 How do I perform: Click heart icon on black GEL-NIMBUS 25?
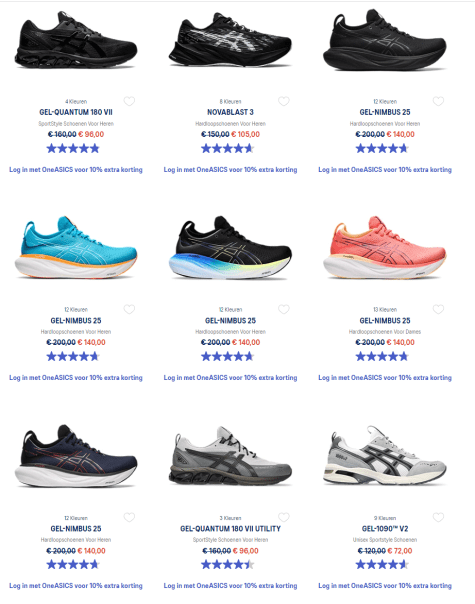click(x=438, y=101)
